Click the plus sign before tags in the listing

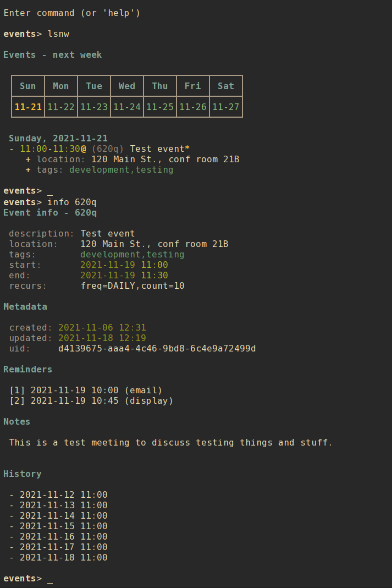pos(28,170)
